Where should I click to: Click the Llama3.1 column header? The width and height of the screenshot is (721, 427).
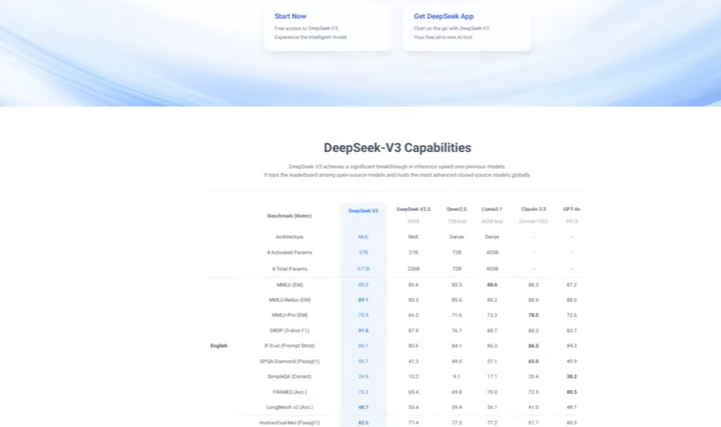click(x=492, y=209)
